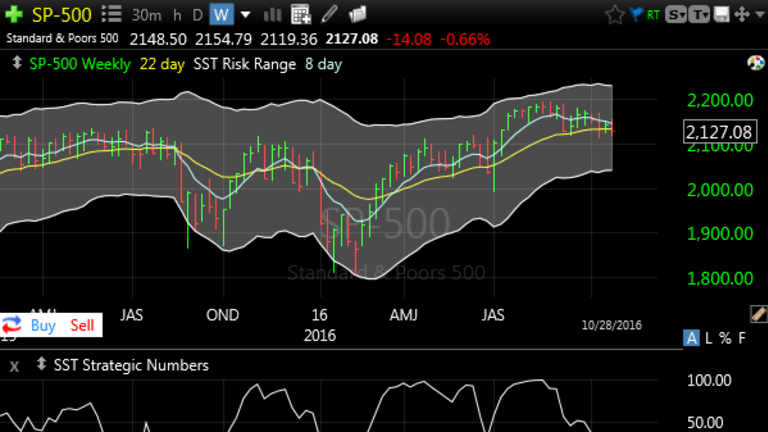Click the 2154.79 high price value

click(x=223, y=39)
